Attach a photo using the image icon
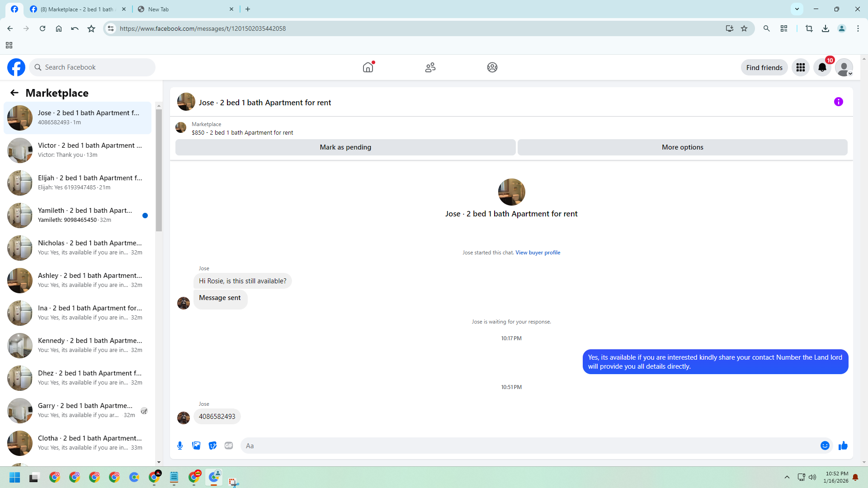868x488 pixels. pyautogui.click(x=196, y=446)
